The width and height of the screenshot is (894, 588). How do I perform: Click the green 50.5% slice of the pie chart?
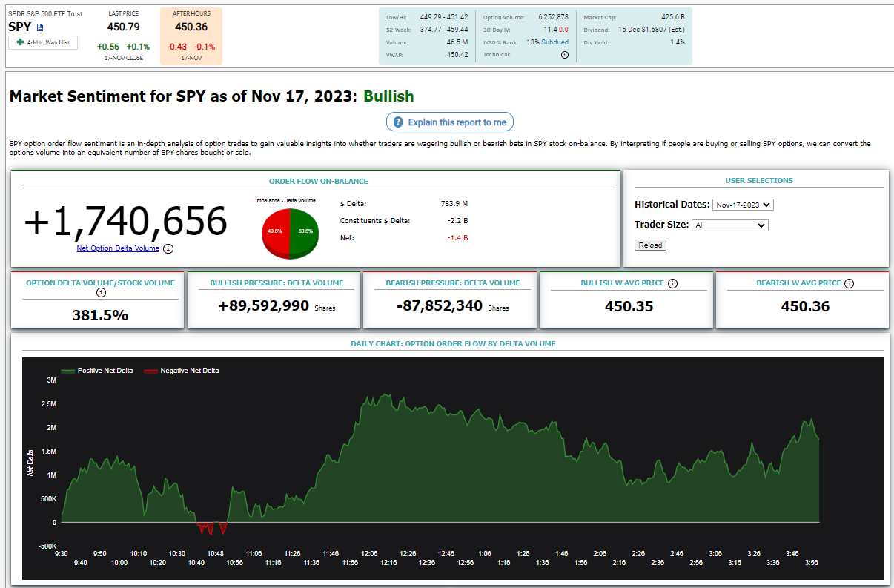point(305,231)
